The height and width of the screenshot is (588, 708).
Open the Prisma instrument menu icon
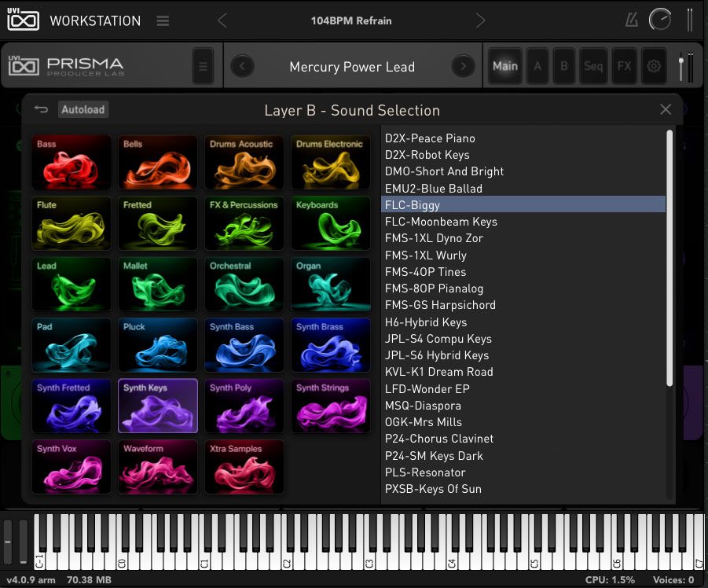tap(203, 66)
